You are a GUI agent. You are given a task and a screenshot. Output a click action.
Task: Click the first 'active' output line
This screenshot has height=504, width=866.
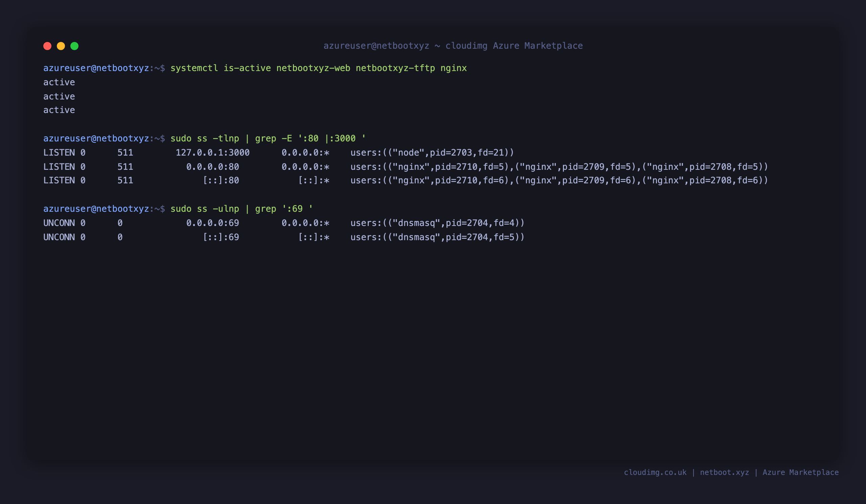pos(59,82)
